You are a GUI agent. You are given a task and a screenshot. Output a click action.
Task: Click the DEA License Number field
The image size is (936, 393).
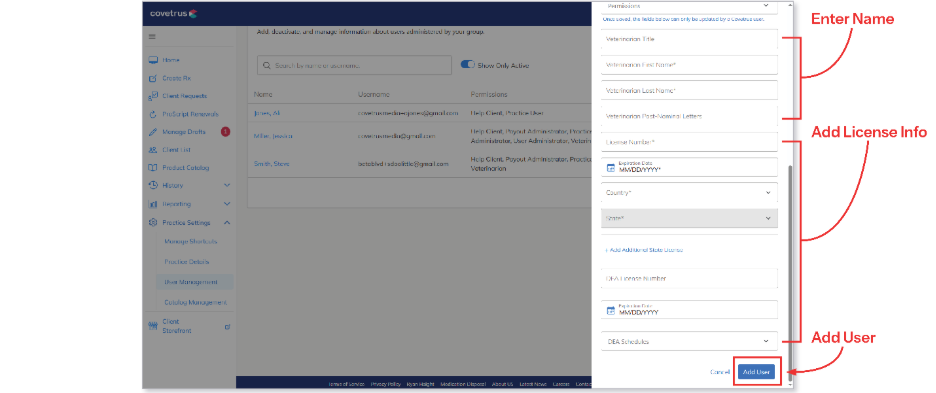click(x=689, y=278)
